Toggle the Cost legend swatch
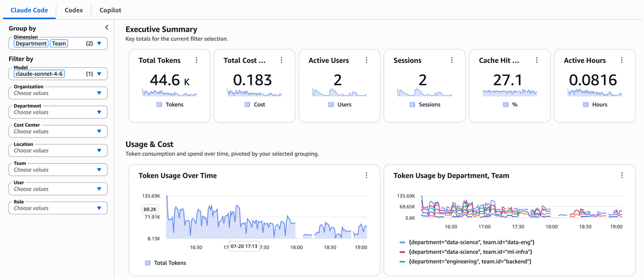644x279 pixels. pos(247,104)
